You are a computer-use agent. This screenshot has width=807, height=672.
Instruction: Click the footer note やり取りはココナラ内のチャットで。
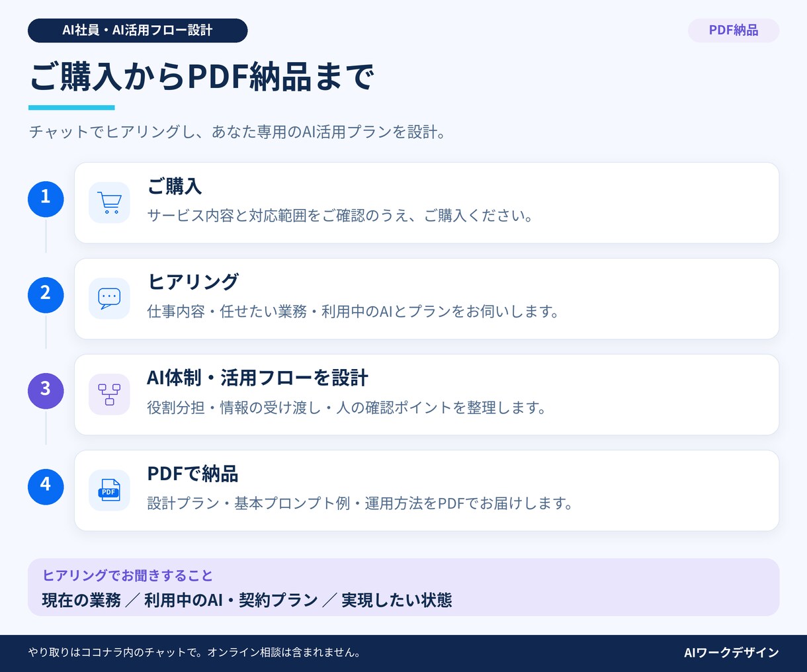pos(115,653)
